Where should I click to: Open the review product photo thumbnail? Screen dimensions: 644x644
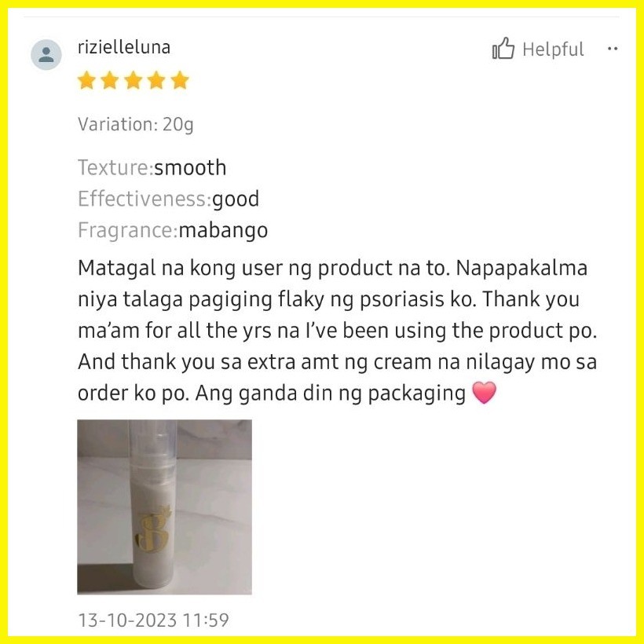(165, 507)
